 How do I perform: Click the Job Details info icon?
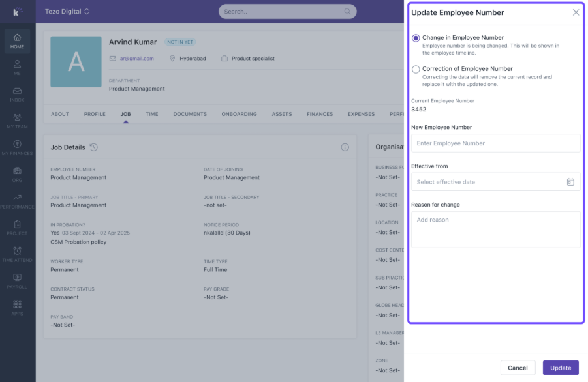(345, 147)
